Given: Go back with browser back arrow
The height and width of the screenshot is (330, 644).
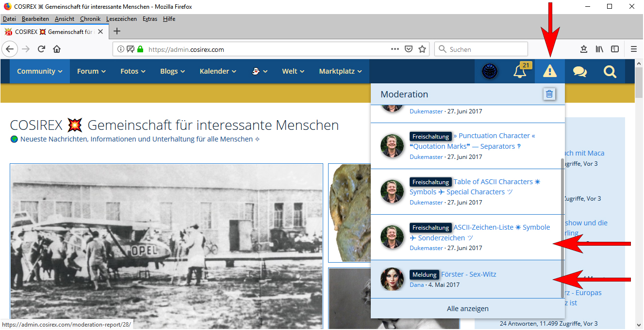Looking at the screenshot, I should [x=10, y=49].
